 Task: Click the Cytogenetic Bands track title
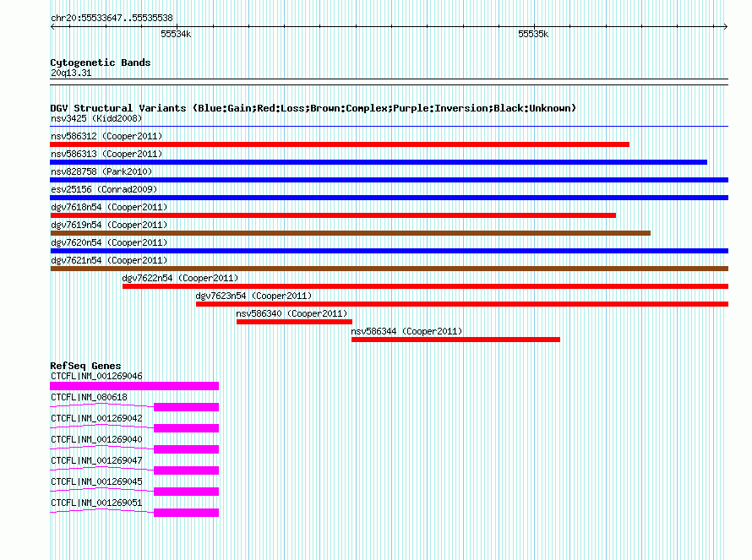coord(101,63)
